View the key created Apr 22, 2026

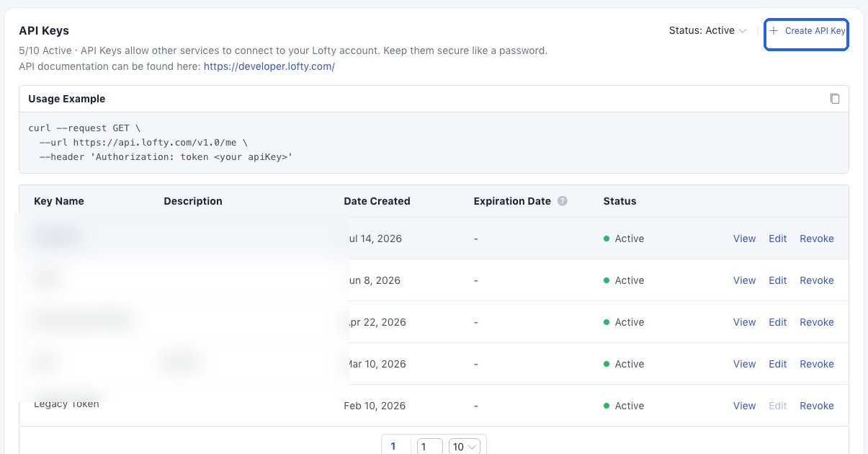[x=744, y=322]
